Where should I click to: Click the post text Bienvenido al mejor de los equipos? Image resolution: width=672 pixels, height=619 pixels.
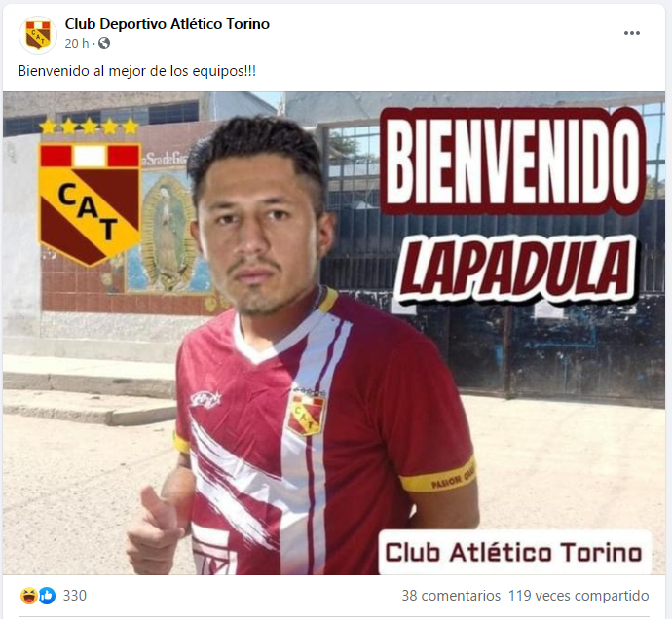point(137,71)
